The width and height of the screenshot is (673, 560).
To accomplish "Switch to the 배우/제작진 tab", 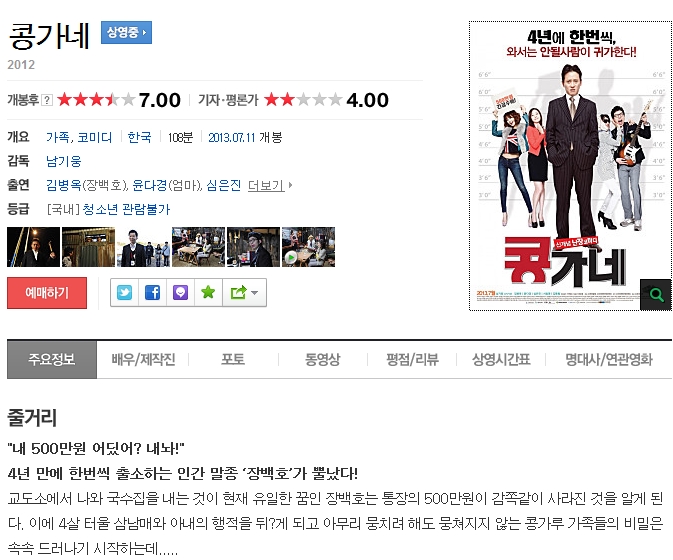I will tap(143, 359).
